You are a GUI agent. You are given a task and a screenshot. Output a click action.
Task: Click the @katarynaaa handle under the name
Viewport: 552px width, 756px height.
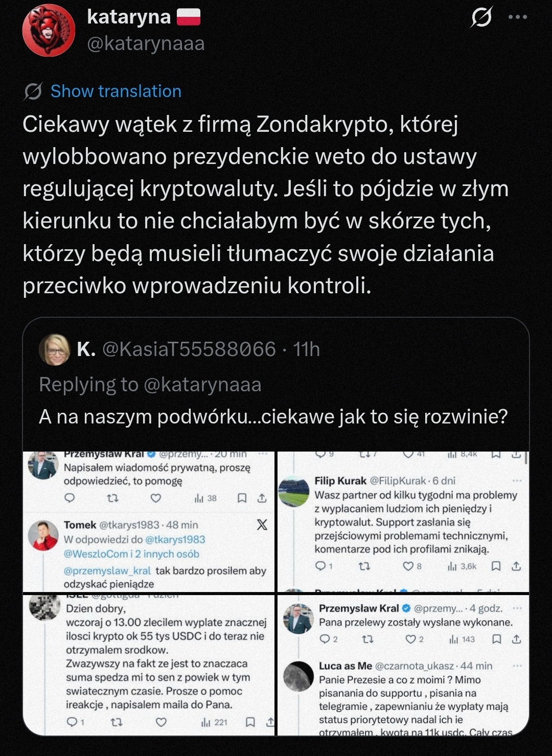coord(146,44)
